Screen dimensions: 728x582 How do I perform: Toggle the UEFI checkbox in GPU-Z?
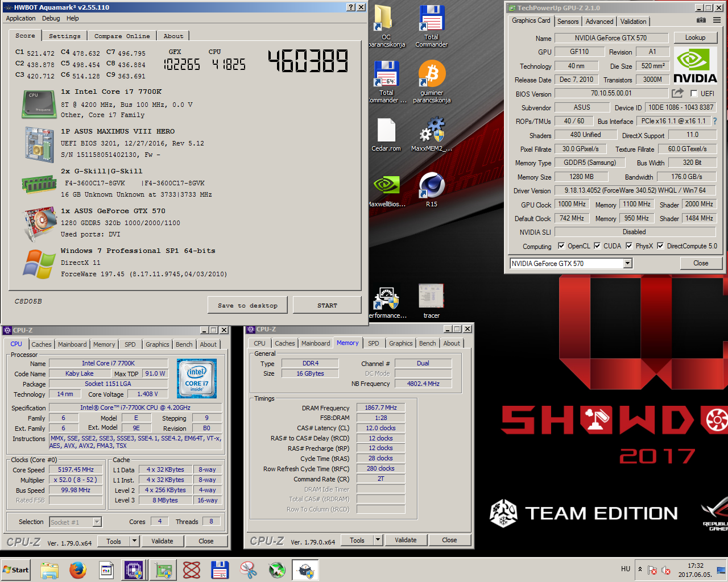click(x=694, y=94)
